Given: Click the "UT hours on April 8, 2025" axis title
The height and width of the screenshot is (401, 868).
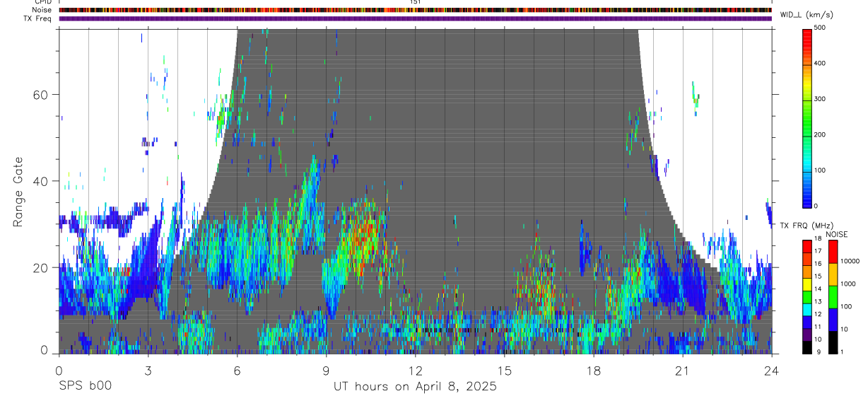Looking at the screenshot, I should [x=415, y=386].
